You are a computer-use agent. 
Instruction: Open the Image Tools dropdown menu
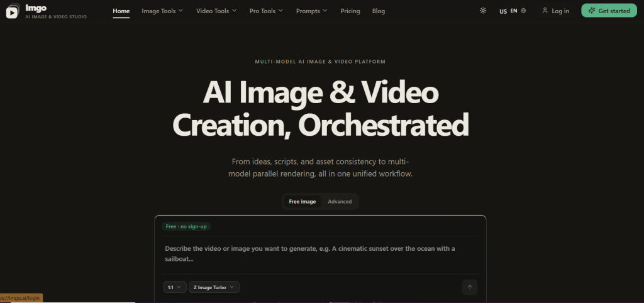coord(162,11)
